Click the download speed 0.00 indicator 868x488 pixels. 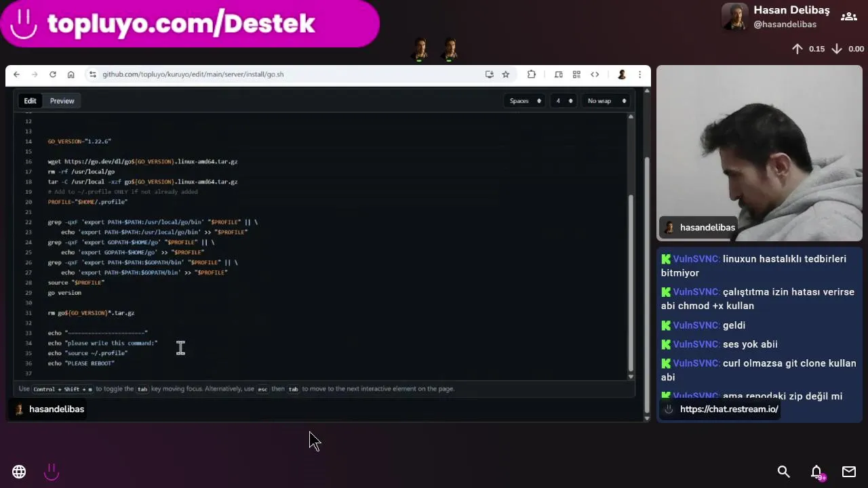(x=848, y=49)
